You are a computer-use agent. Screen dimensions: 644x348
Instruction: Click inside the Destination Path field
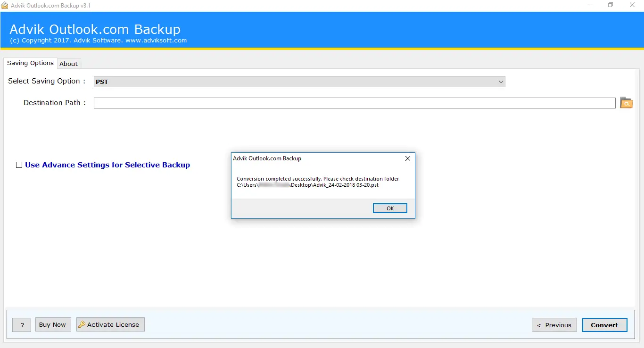click(354, 103)
